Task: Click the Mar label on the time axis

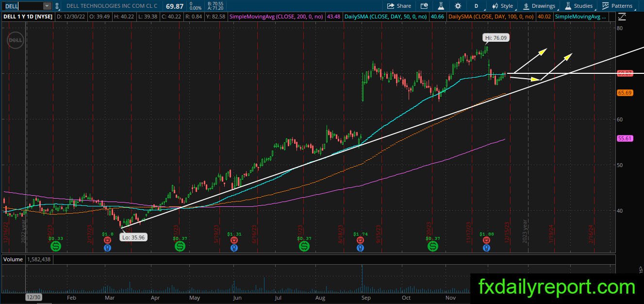Action: tap(110, 298)
